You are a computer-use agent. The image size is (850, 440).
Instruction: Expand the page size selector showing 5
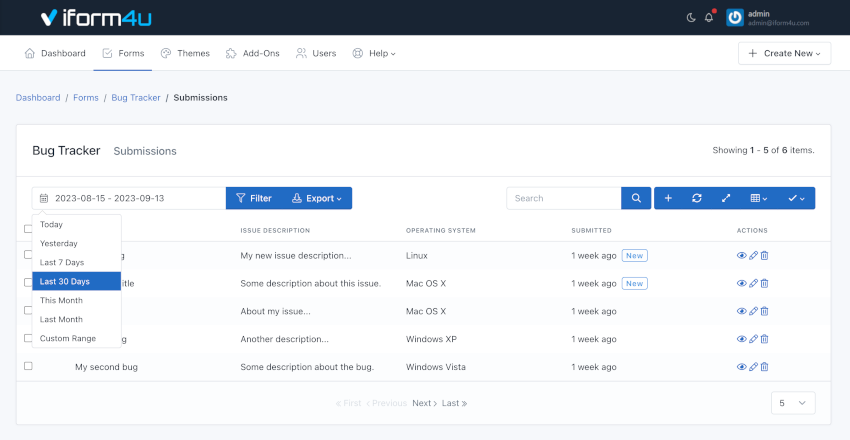793,403
